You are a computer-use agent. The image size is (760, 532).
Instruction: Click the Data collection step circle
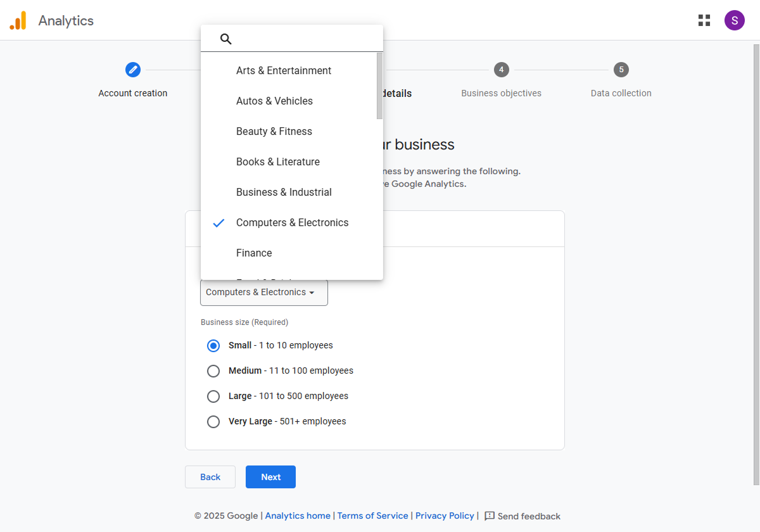pyautogui.click(x=621, y=70)
